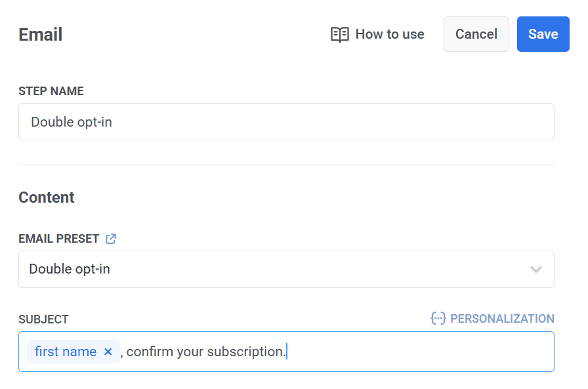
Task: Expand the Email Preset chevron arrow
Action: click(x=536, y=270)
